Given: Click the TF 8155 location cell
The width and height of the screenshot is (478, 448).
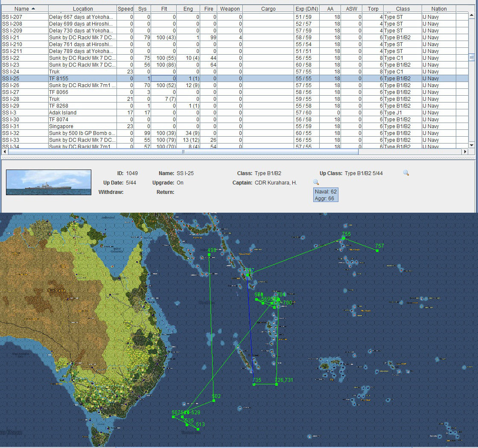Looking at the screenshot, I should pyautogui.click(x=83, y=79).
